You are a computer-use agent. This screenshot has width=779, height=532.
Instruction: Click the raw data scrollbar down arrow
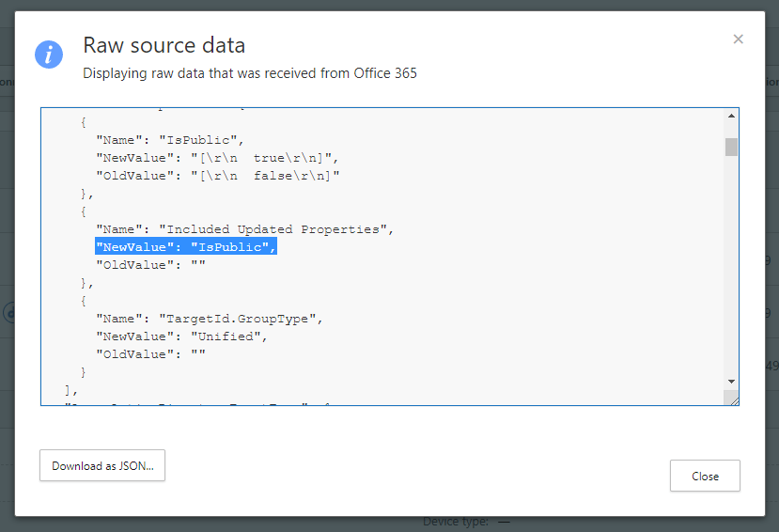pyautogui.click(x=731, y=381)
